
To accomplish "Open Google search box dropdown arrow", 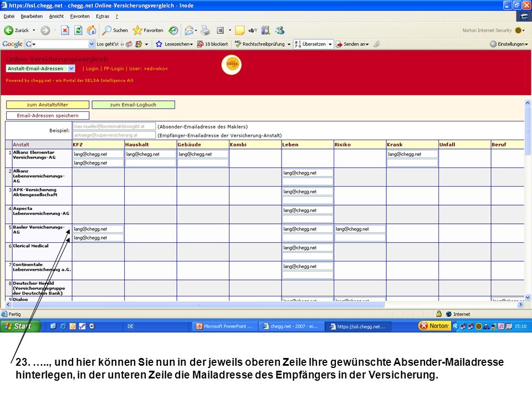I will [x=91, y=44].
